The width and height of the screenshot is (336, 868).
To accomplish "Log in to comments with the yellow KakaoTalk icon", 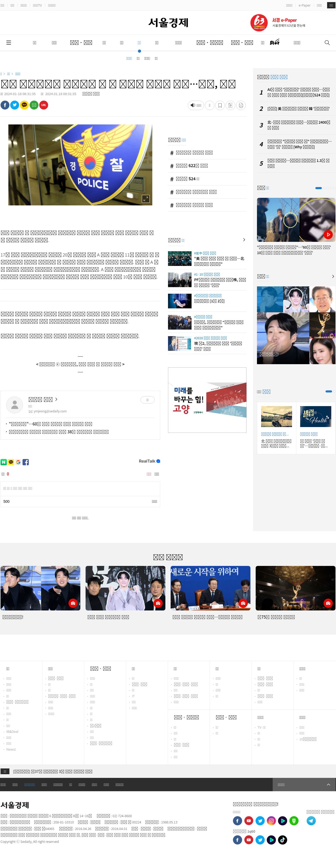I will tap(11, 462).
